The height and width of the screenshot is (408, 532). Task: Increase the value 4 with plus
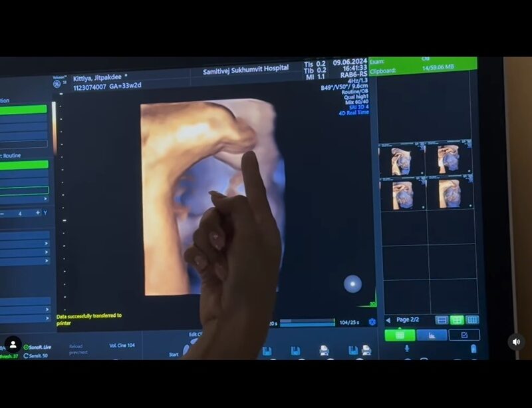coord(37,213)
